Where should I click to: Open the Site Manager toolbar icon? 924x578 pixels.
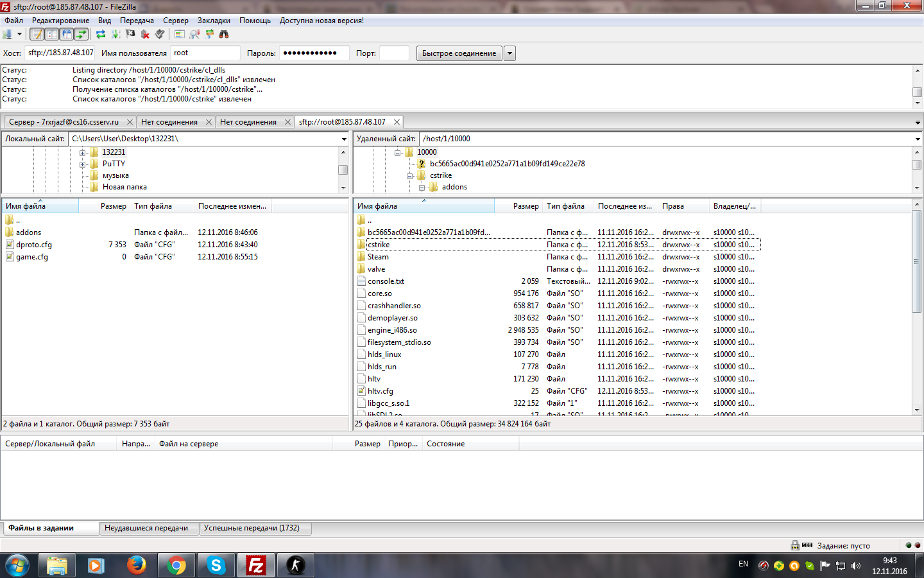tap(8, 34)
